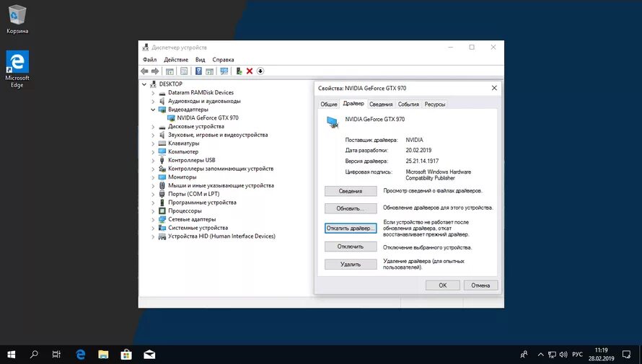
Task: Click the Сведения driver details button
Action: (351, 191)
